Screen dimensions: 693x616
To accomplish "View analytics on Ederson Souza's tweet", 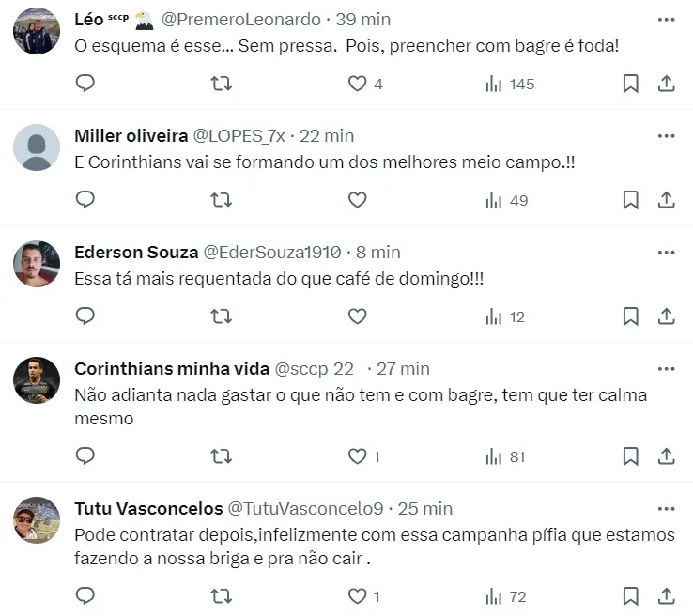I will pos(505,316).
